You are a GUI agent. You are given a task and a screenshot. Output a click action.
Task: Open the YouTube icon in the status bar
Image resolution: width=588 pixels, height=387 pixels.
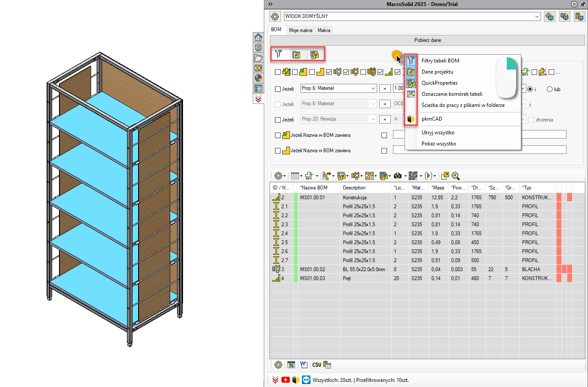click(286, 380)
